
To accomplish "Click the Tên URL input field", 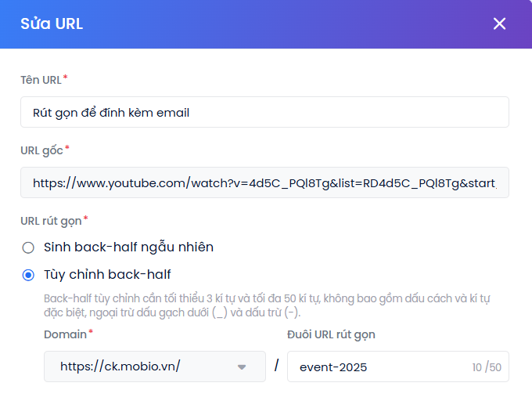I will click(264, 112).
